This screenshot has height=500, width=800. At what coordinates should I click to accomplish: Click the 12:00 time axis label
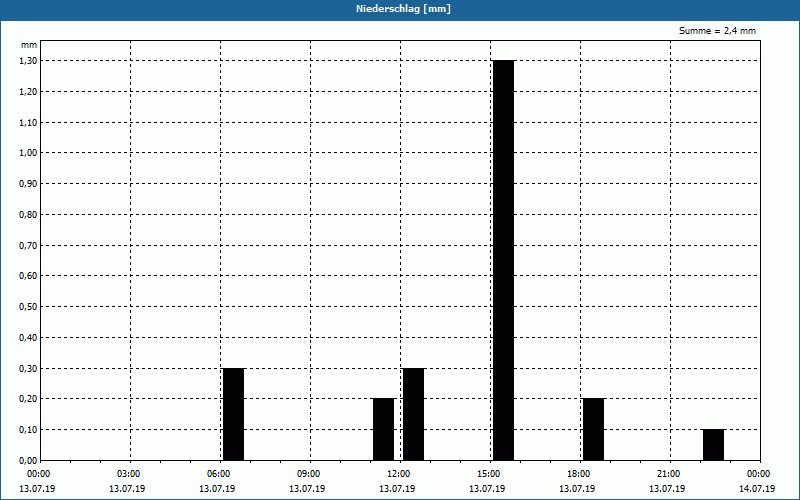click(x=398, y=474)
